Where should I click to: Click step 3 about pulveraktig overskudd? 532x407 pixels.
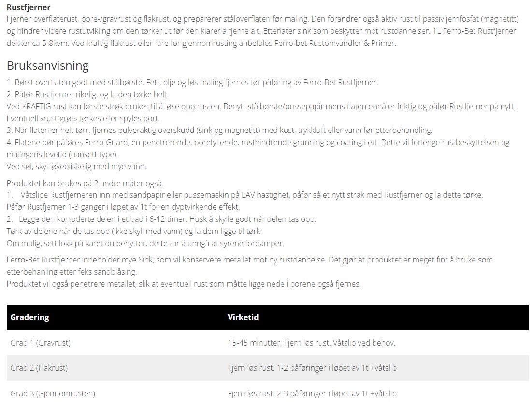(x=219, y=130)
